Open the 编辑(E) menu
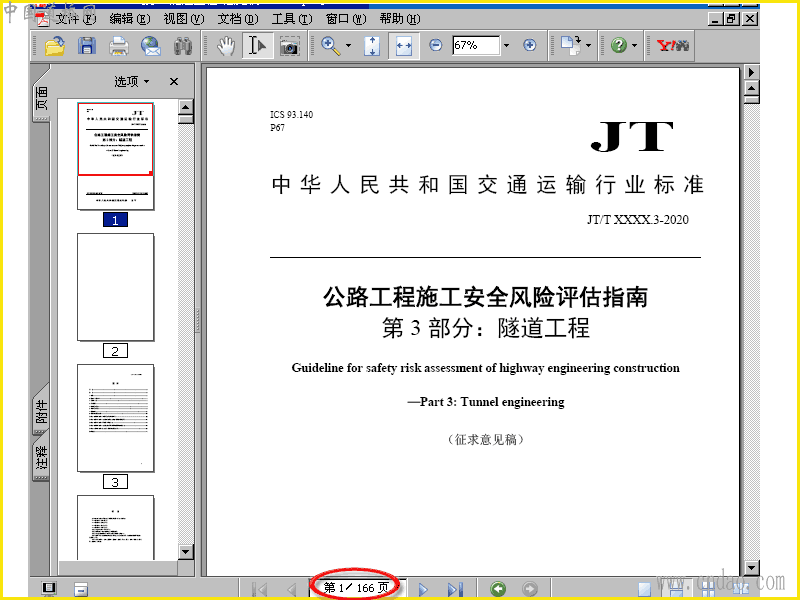Viewport: 800px width, 600px height. pyautogui.click(x=130, y=19)
